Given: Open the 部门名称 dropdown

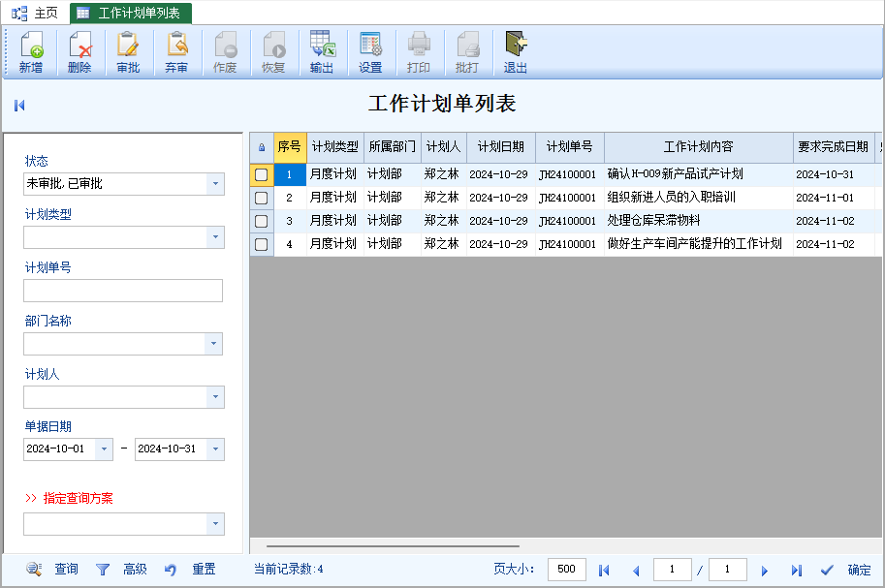Looking at the screenshot, I should (x=213, y=344).
